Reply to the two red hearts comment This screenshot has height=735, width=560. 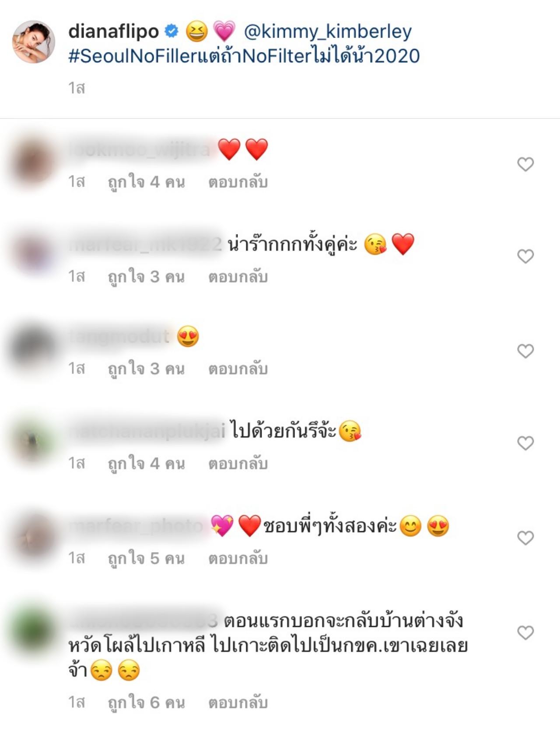pyautogui.click(x=238, y=182)
